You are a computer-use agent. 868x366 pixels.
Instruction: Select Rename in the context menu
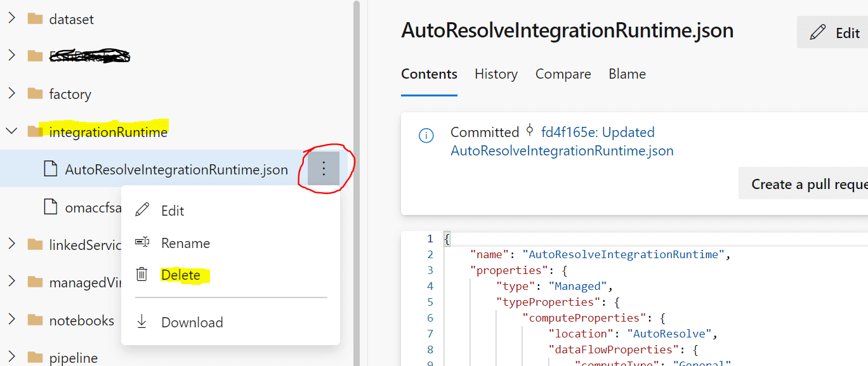[x=185, y=243]
